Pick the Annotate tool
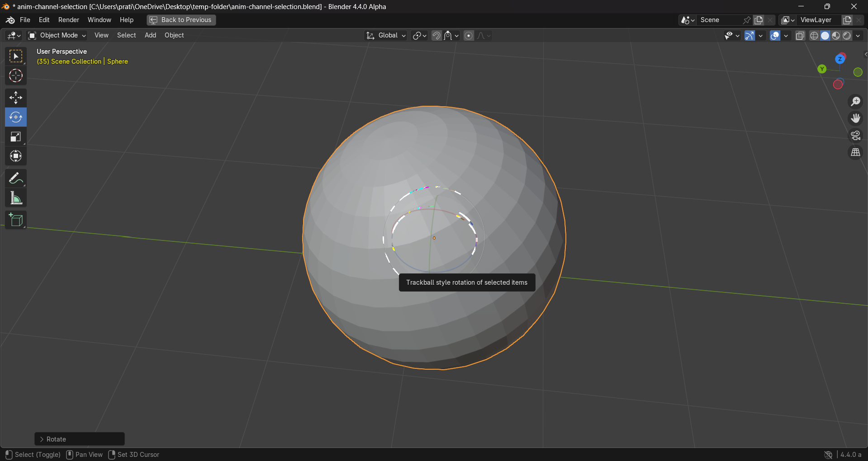The width and height of the screenshot is (868, 461). pos(16,179)
